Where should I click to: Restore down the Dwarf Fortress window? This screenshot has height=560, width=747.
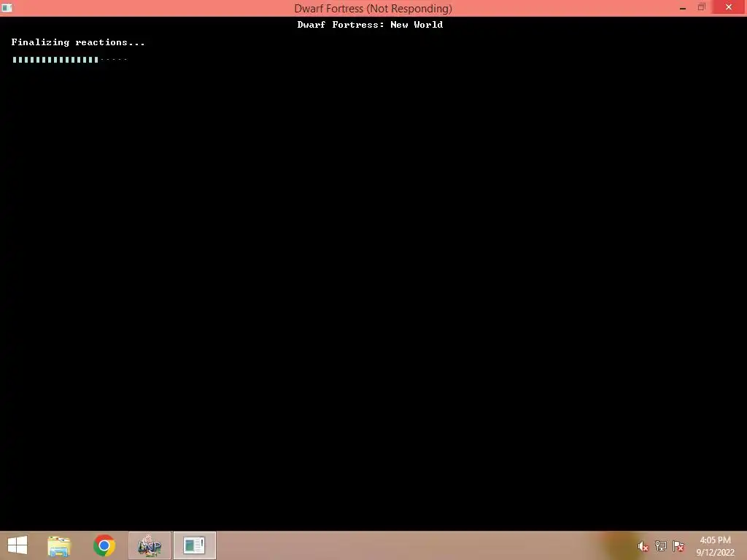(x=701, y=7)
